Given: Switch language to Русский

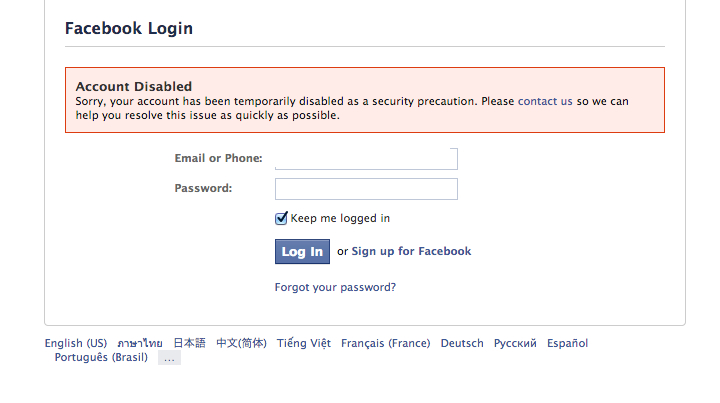Looking at the screenshot, I should coord(515,343).
